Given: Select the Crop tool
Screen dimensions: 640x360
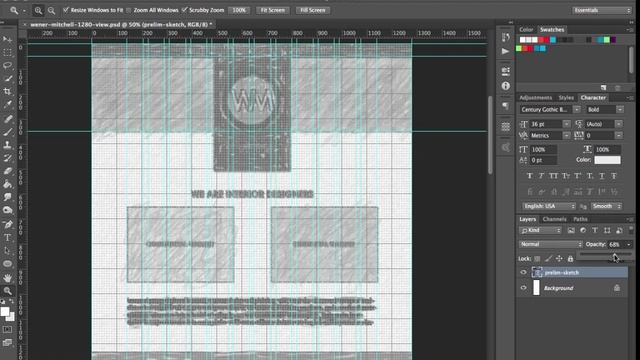Looking at the screenshot, I should (7, 91).
